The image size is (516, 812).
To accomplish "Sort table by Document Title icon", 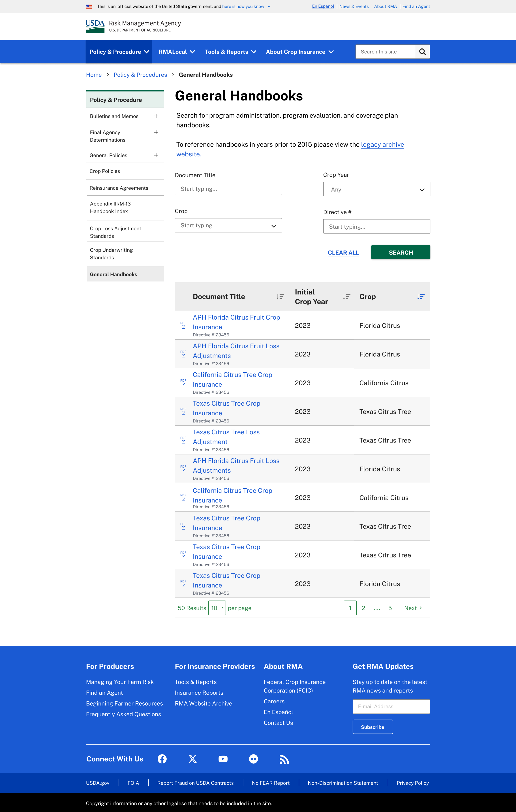I will pos(280,296).
